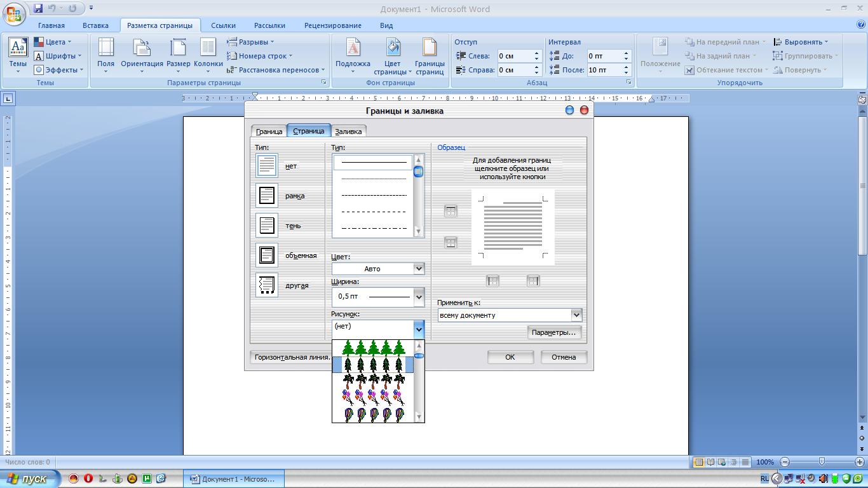The width and height of the screenshot is (868, 488).
Task: Toggle the bottom border button in preview
Action: coord(451,243)
